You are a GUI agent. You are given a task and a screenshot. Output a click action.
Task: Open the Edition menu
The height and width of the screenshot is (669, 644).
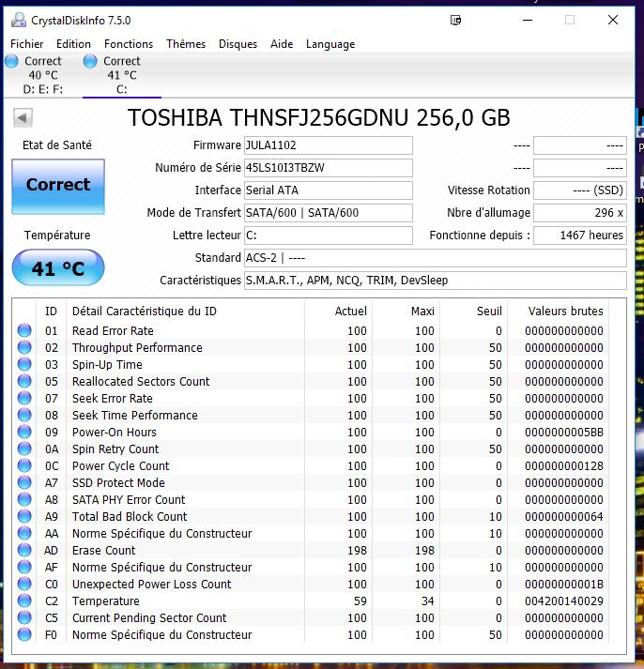click(x=73, y=44)
